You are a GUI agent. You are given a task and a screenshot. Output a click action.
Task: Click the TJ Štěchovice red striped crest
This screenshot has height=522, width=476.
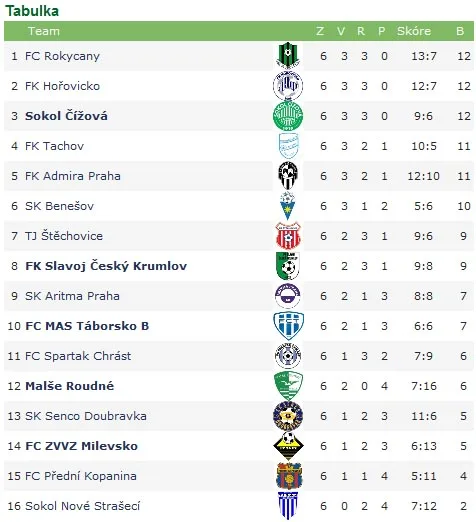coord(288,236)
